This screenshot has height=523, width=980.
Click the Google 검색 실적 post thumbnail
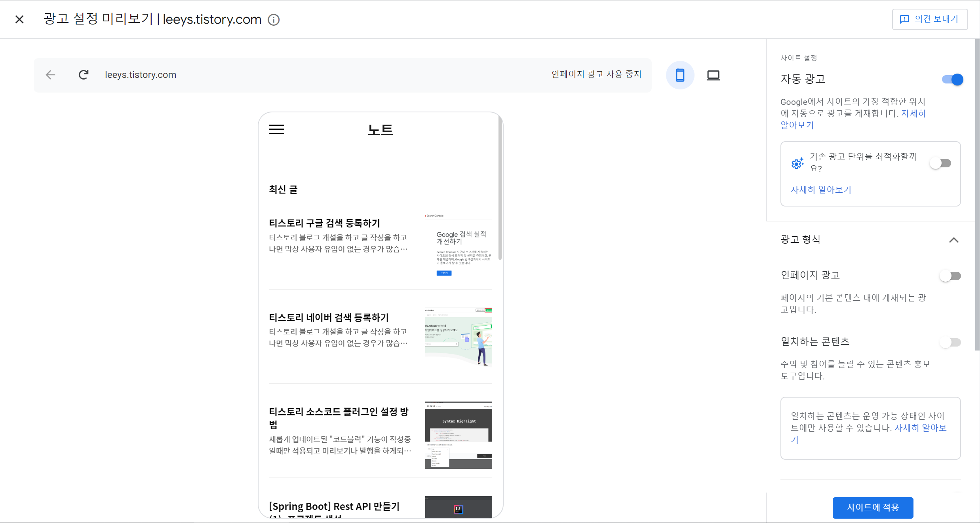(459, 246)
